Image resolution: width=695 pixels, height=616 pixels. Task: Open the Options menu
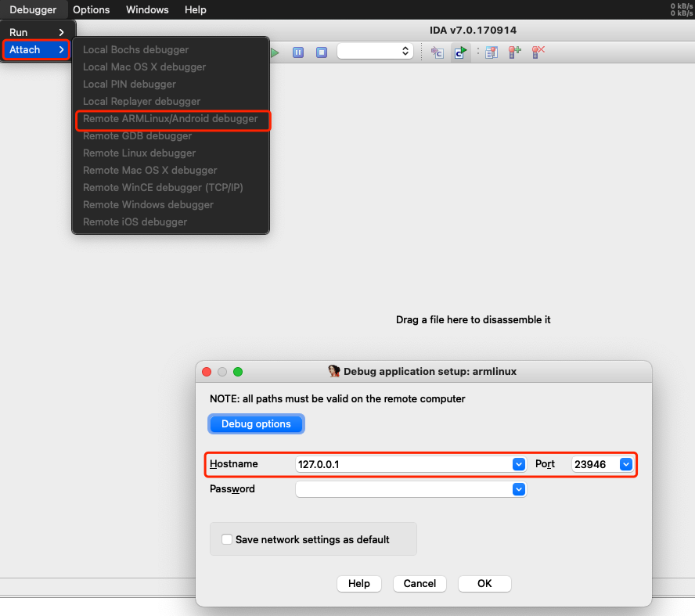click(x=92, y=9)
